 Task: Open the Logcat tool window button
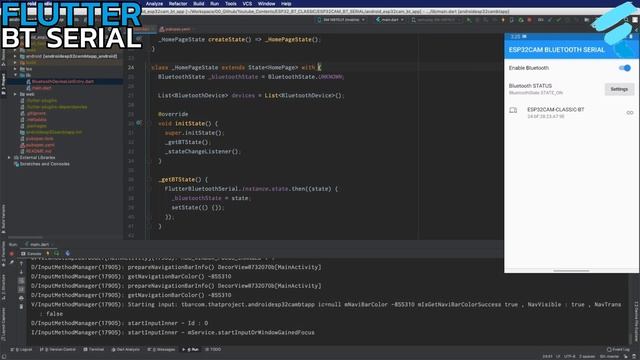[22, 350]
